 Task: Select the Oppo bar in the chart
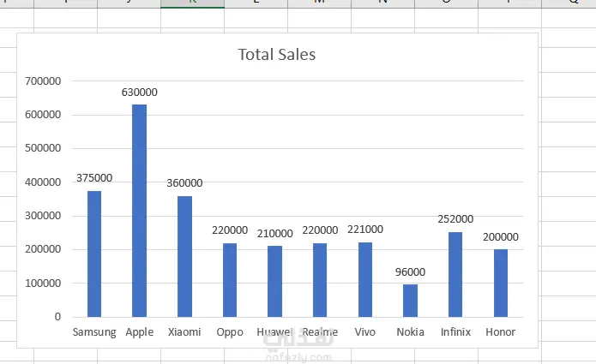click(x=230, y=280)
